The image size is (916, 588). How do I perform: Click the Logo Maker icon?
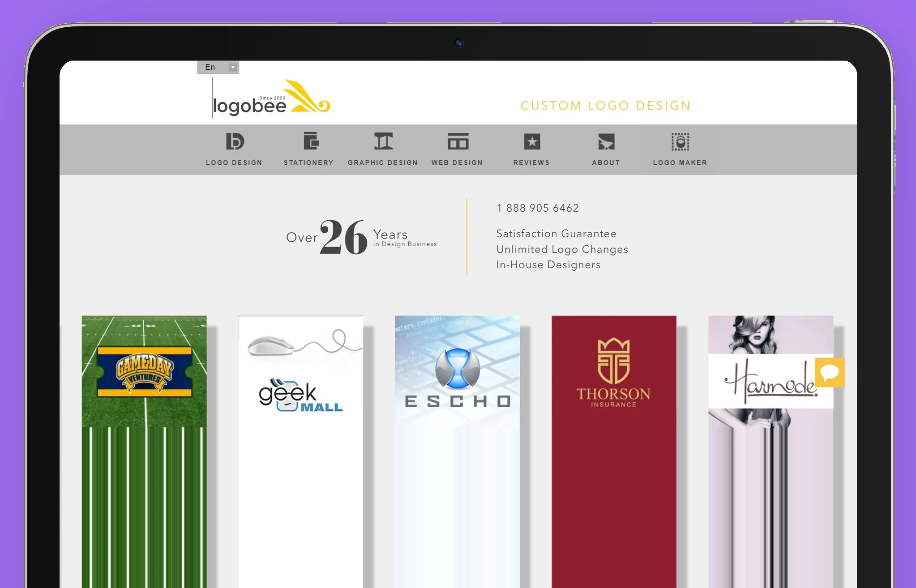coord(680,142)
